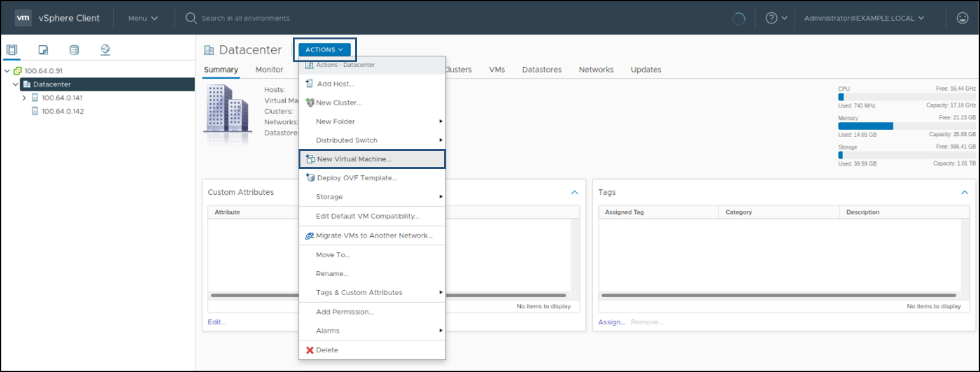Viewport: 980px width, 372px height.
Task: Click New Cluster menu icon
Action: [x=309, y=103]
